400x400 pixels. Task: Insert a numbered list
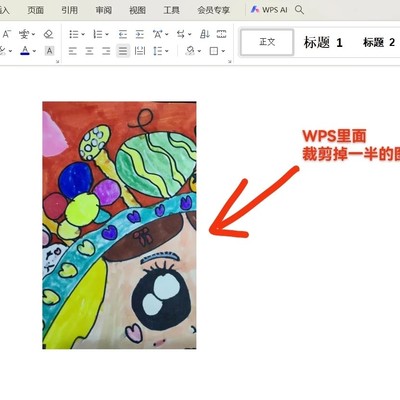[x=98, y=34]
